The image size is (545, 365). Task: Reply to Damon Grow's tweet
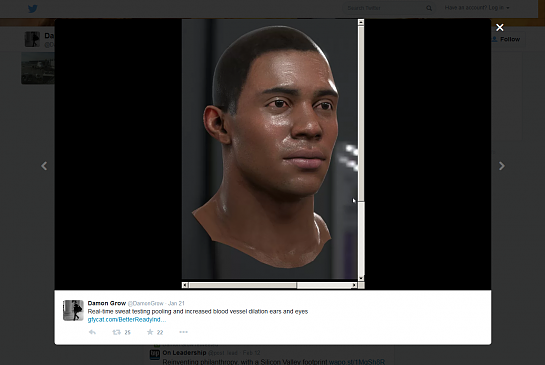pos(92,332)
